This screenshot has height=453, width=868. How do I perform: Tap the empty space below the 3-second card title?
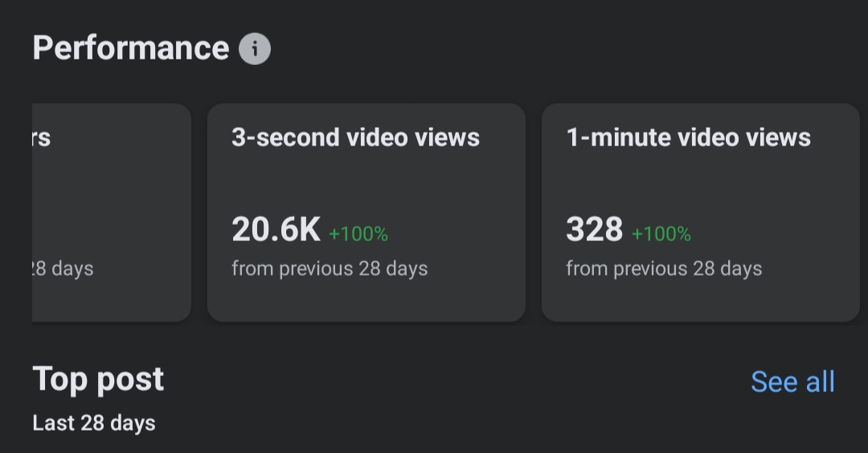pyautogui.click(x=366, y=182)
